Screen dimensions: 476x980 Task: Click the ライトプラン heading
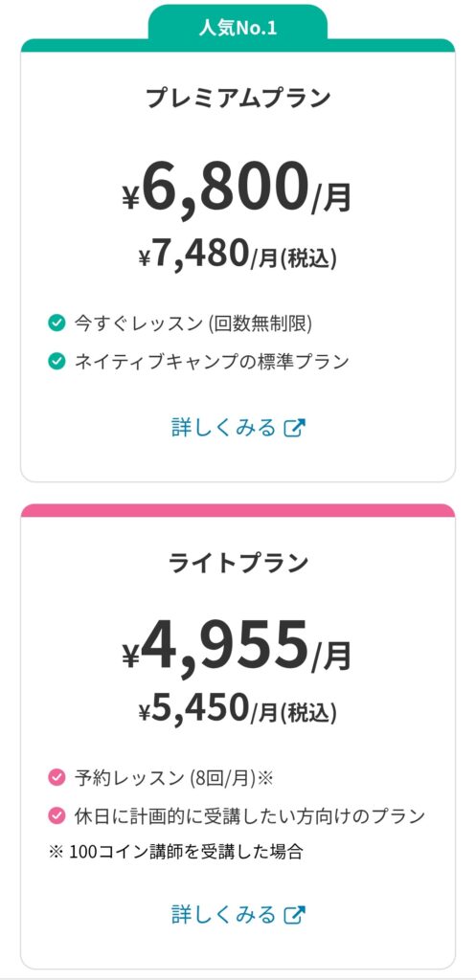[x=238, y=563]
